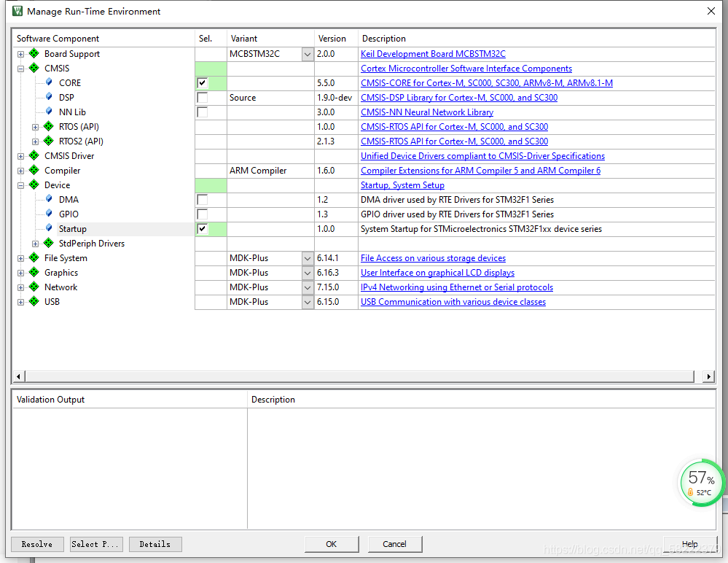Screen dimensions: 728x563
Task: Expand the StdPeriph Drivers node
Action: (35, 244)
